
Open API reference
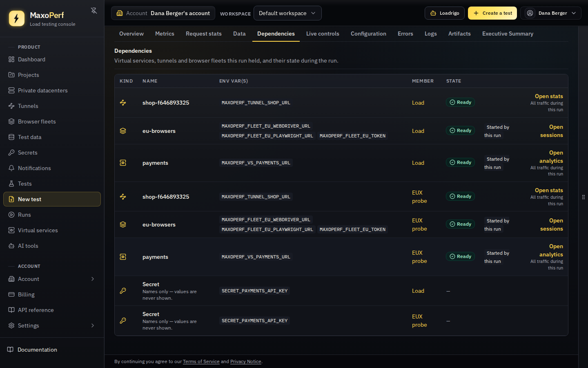click(x=52, y=310)
